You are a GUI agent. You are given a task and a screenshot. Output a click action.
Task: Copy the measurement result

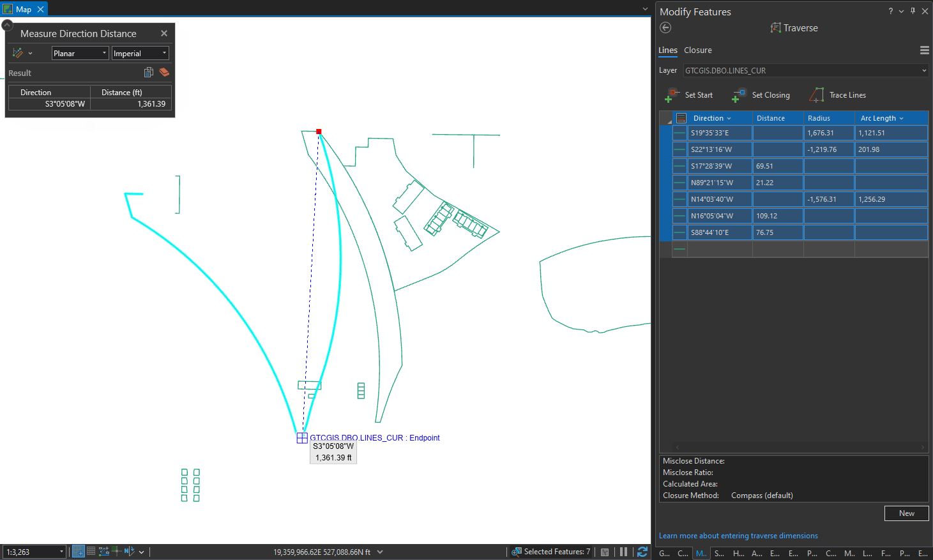pyautogui.click(x=148, y=72)
